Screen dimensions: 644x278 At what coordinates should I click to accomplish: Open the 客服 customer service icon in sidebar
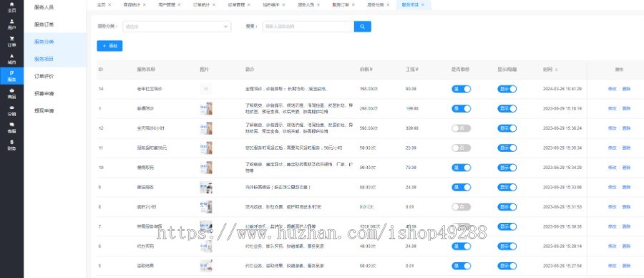click(12, 128)
